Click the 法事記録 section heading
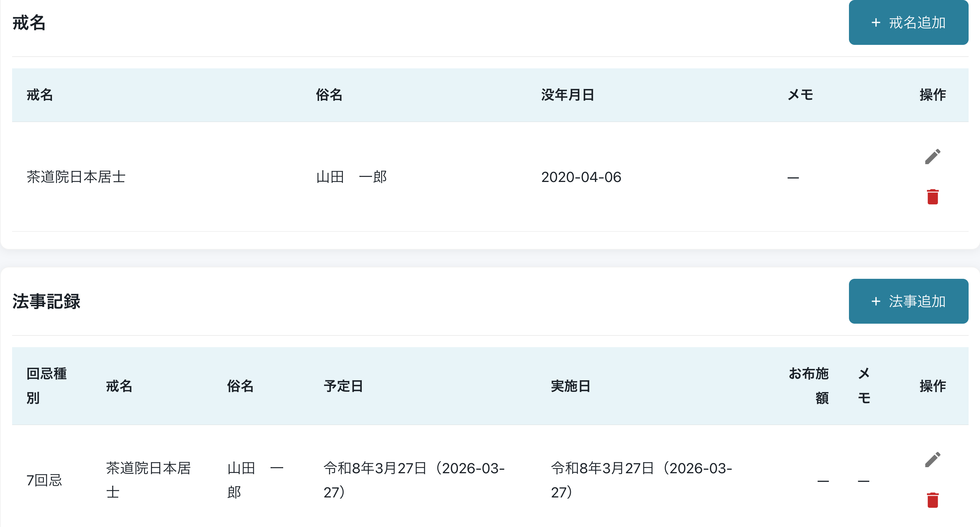Viewport: 980px width, 527px height. point(46,301)
